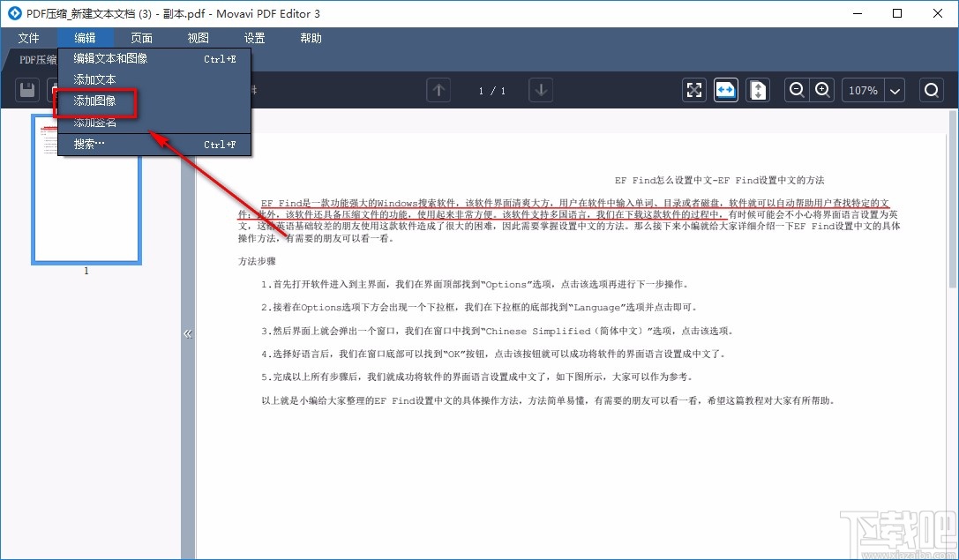Image resolution: width=959 pixels, height=560 pixels.
Task: Go to next page with down arrow icon
Action: click(x=540, y=90)
